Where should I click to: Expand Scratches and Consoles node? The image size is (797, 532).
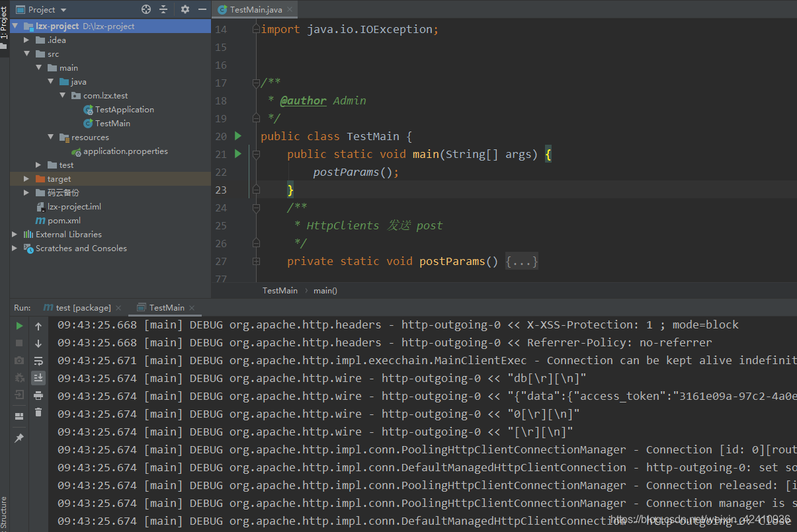15,248
